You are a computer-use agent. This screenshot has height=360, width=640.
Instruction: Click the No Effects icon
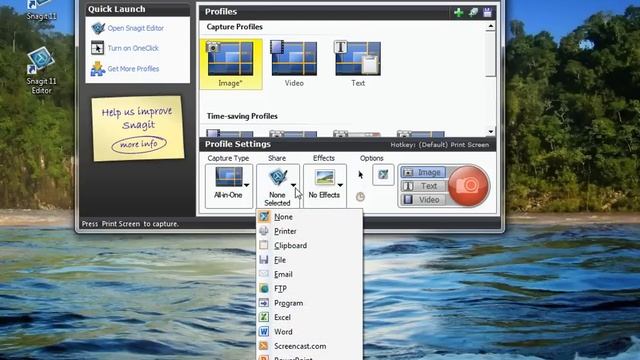click(325, 178)
